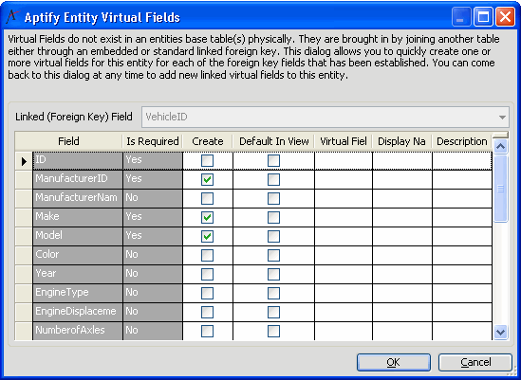Click the row header beside the Year row

[x=24, y=274]
